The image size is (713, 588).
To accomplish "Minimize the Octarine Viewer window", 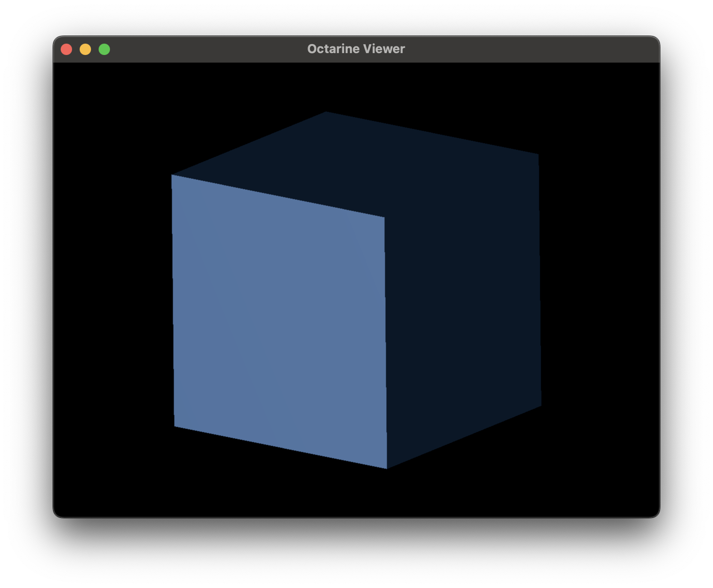I will [x=85, y=49].
